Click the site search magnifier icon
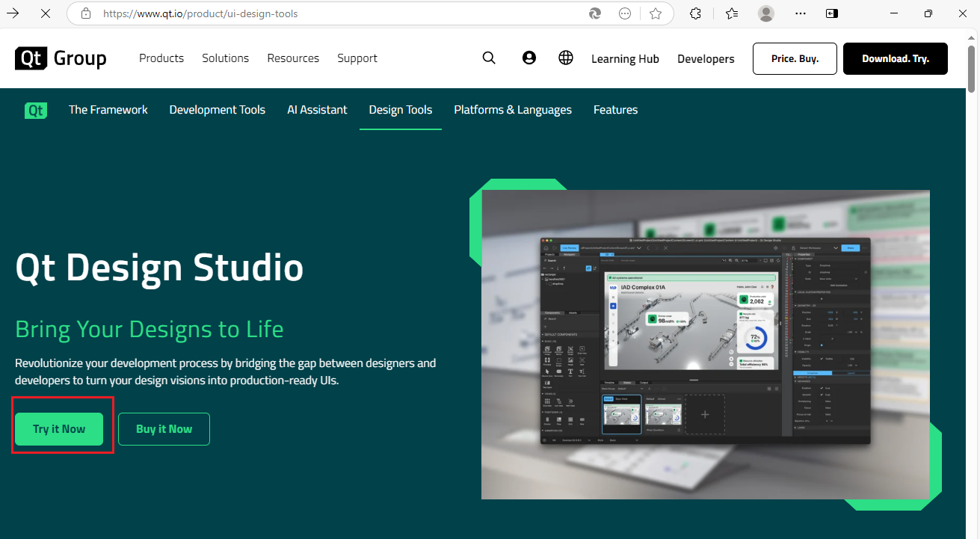980x539 pixels. tap(489, 58)
